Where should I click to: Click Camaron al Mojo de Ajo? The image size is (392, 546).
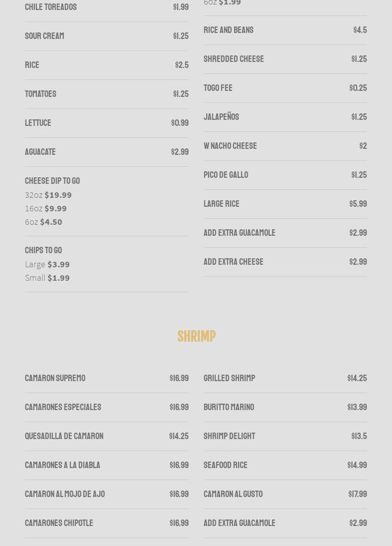pos(65,494)
